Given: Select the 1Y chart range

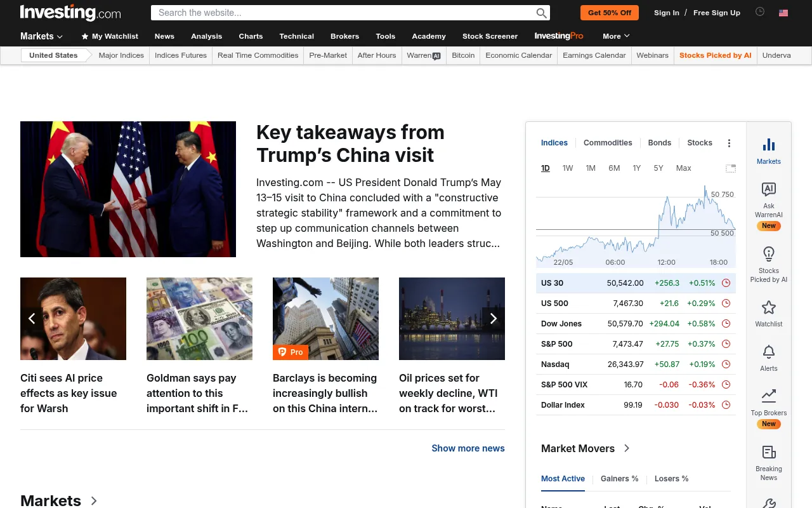Looking at the screenshot, I should (637, 168).
